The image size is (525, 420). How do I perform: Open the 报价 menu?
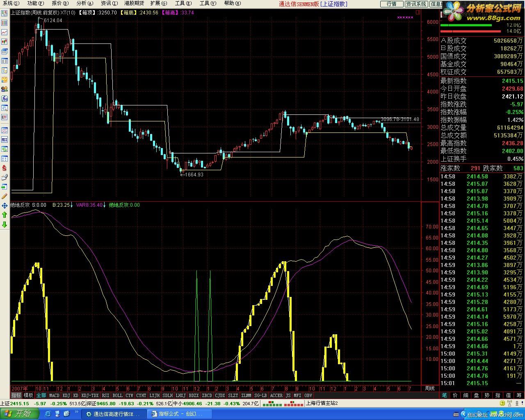point(60,3)
